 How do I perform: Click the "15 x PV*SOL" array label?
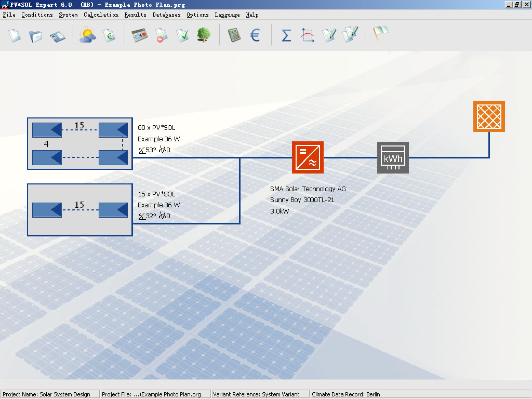[x=156, y=194]
